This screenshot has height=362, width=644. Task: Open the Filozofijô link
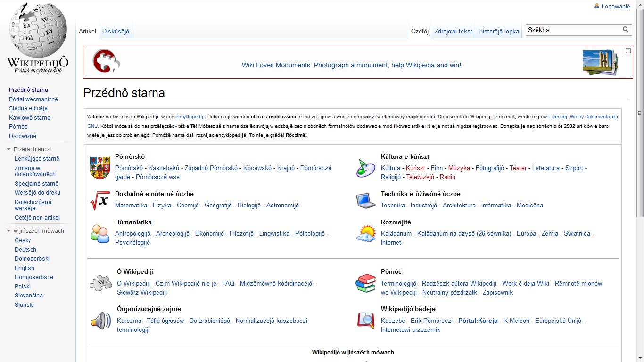[x=241, y=234]
